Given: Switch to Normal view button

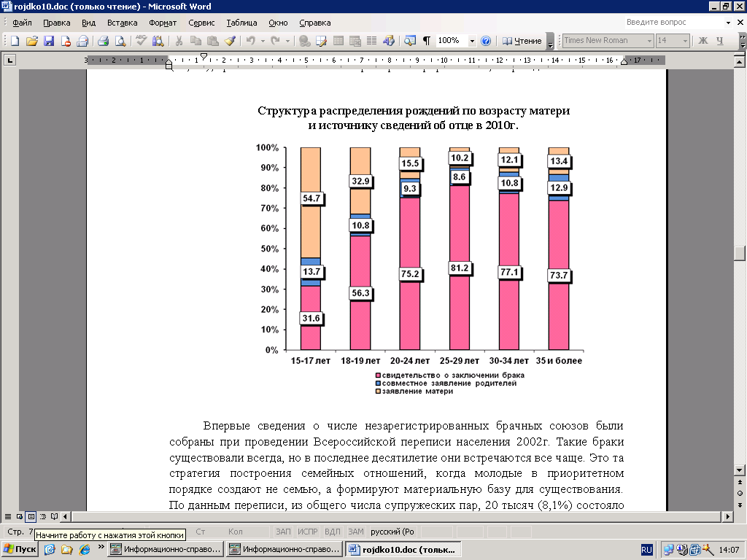Looking at the screenshot, I should 7,516.
